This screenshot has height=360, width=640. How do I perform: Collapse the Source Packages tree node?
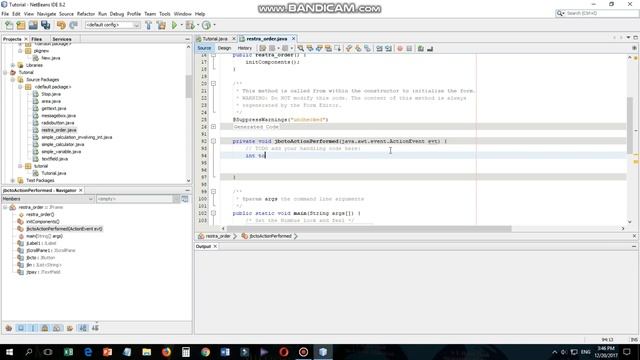coord(13,80)
